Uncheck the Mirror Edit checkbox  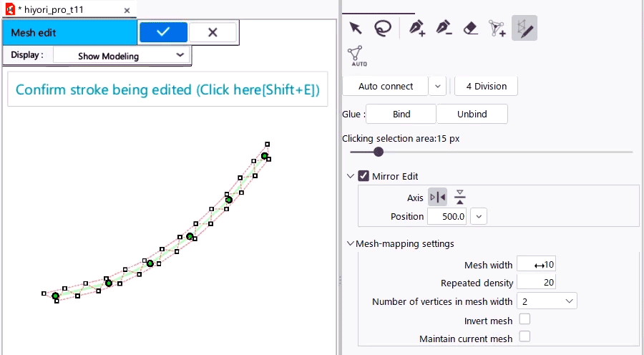(x=364, y=176)
